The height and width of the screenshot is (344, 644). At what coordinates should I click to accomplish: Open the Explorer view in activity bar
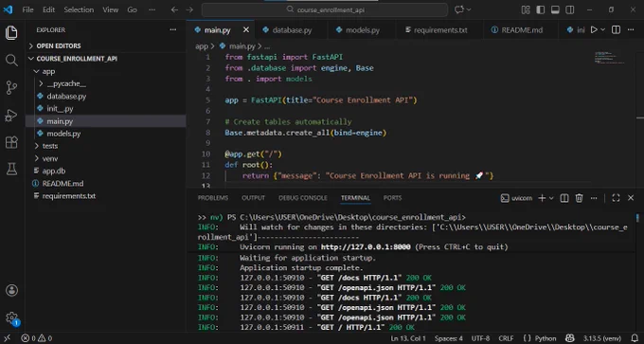11,33
